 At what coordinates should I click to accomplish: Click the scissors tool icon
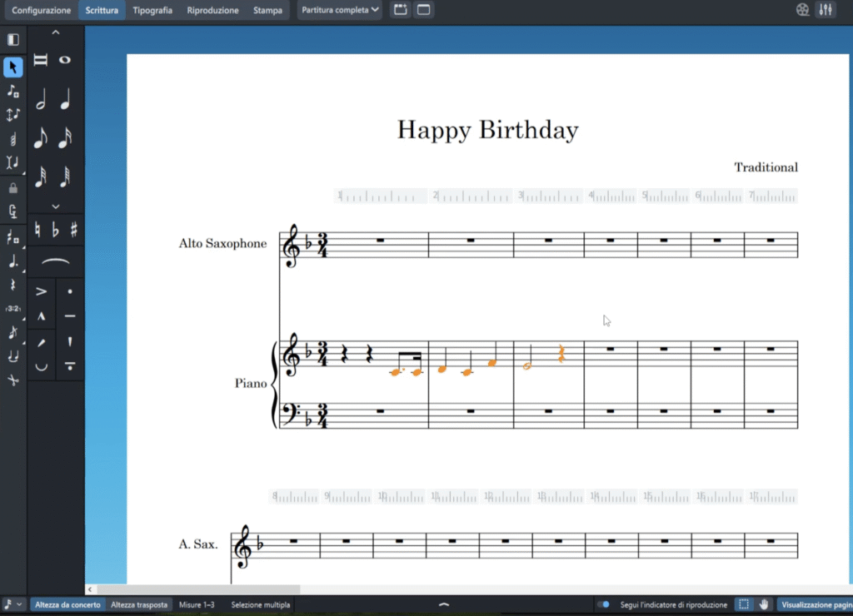13,380
